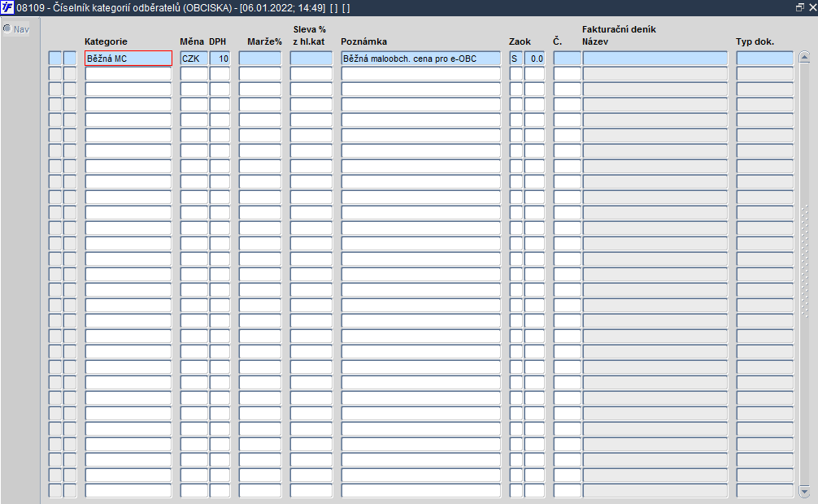Click the Poznámka column header
This screenshot has width=818, height=504.
[x=364, y=41]
